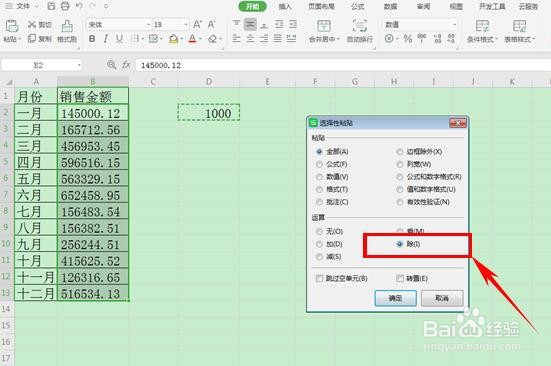Click the yellow fill color bucket
This screenshot has width=551, height=366.
173,39
